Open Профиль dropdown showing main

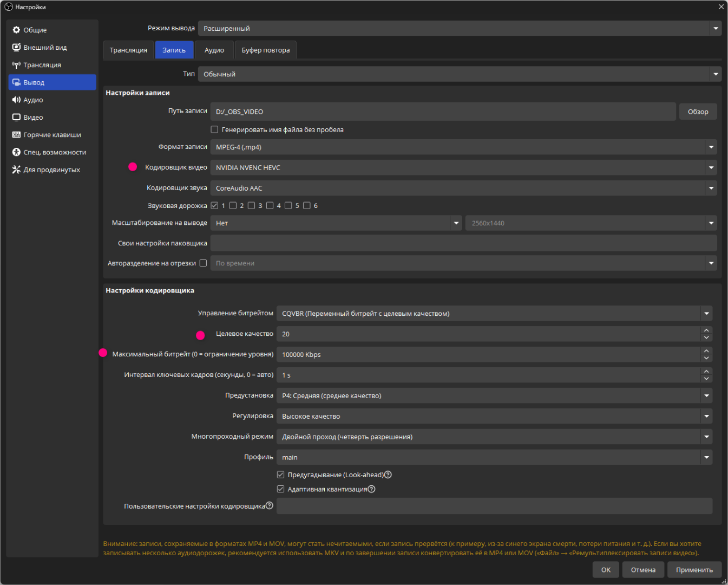coord(494,457)
